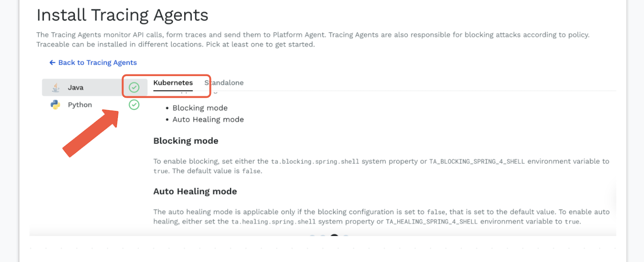
Task: Click the TA_HEALING_SPRING_4_SHELL variable name
Action: tap(431, 222)
